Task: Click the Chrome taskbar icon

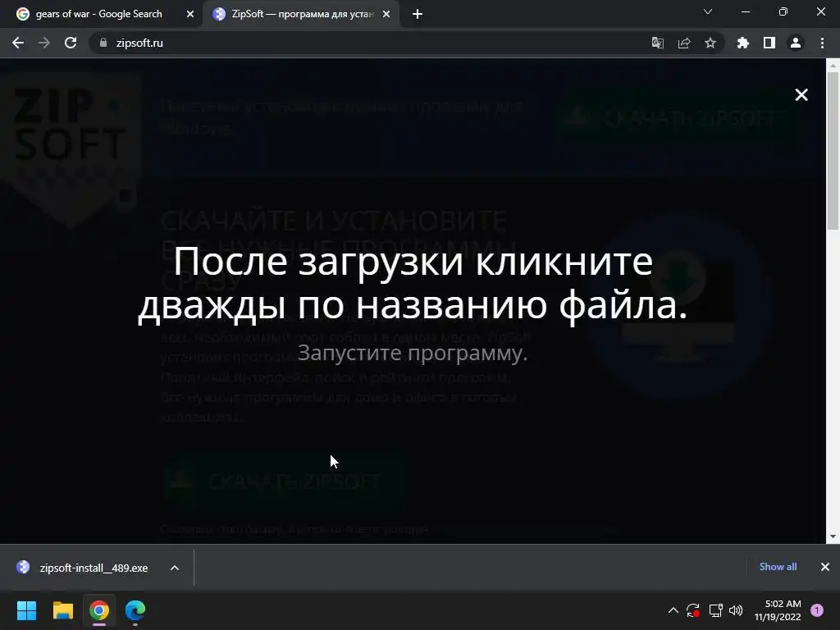Action: [x=99, y=610]
